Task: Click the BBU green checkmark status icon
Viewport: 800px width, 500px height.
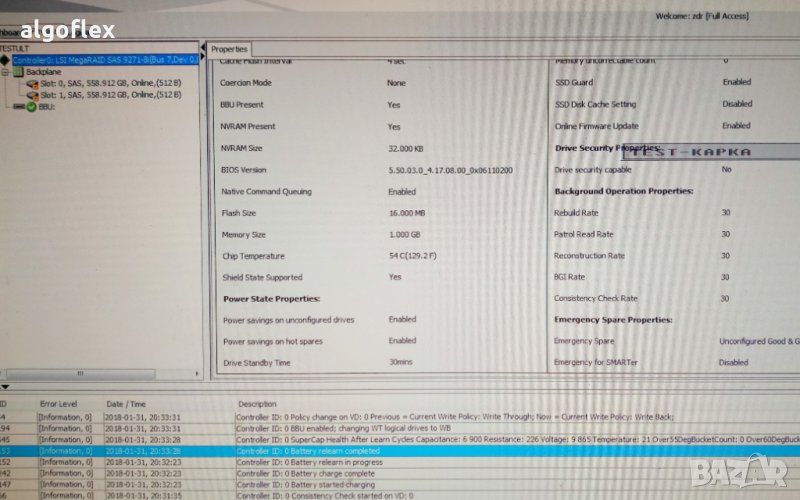Action: pyautogui.click(x=31, y=107)
